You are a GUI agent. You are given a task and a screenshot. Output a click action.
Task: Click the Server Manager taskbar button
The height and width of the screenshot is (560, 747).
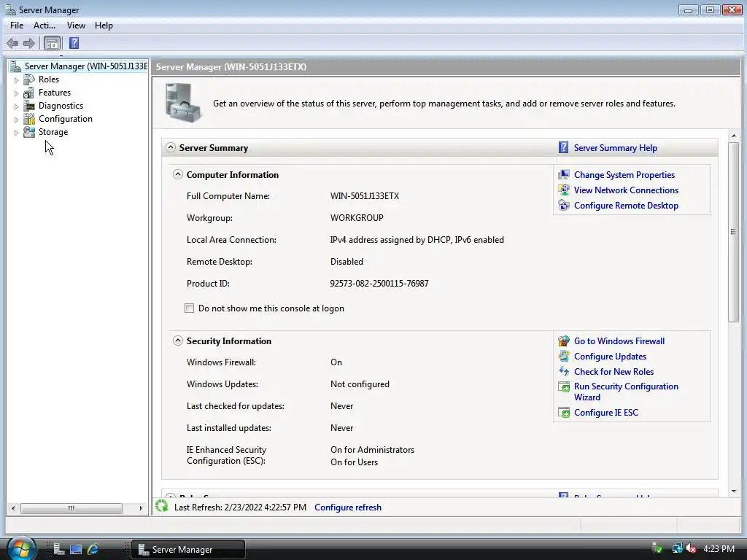coord(188,549)
